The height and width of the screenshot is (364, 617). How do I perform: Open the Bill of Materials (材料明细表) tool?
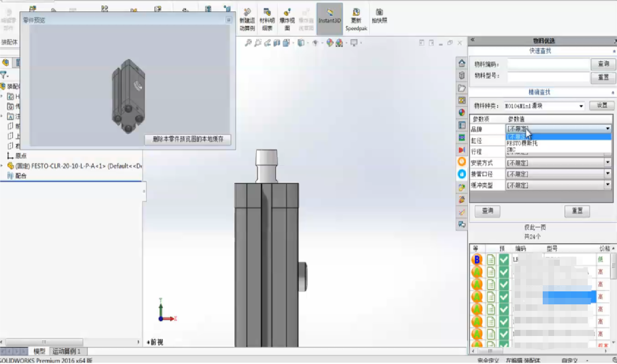pyautogui.click(x=267, y=19)
